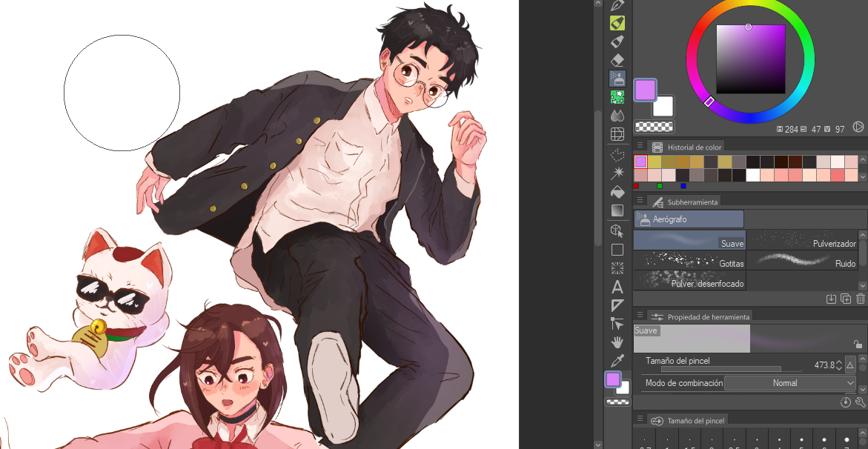Viewport: 868px width, 449px height.
Task: Click the hue ring handle on color wheel
Action: tap(709, 102)
